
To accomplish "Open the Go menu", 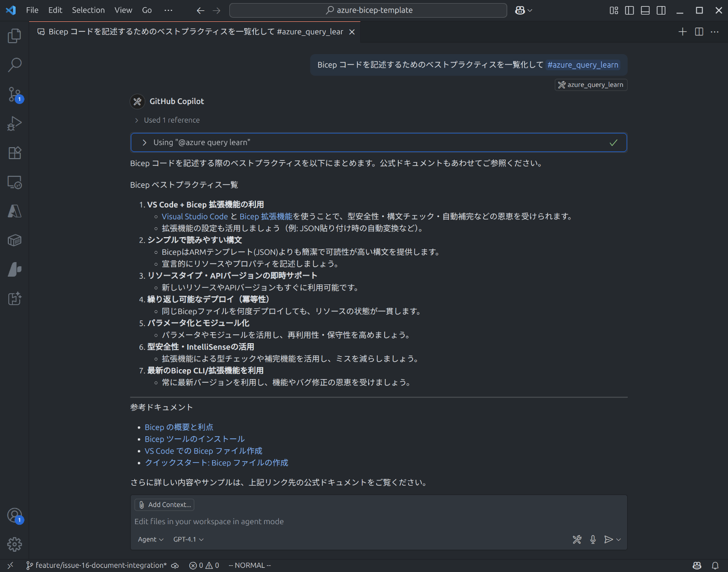I will pyautogui.click(x=147, y=10).
